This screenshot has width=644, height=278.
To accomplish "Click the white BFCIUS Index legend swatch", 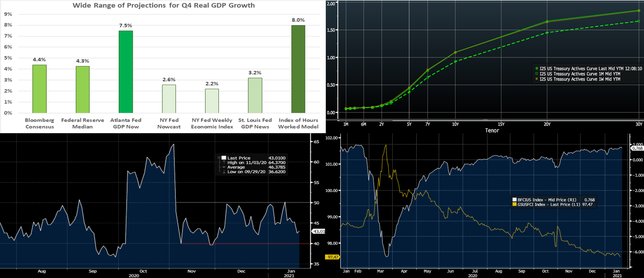I will [515, 200].
